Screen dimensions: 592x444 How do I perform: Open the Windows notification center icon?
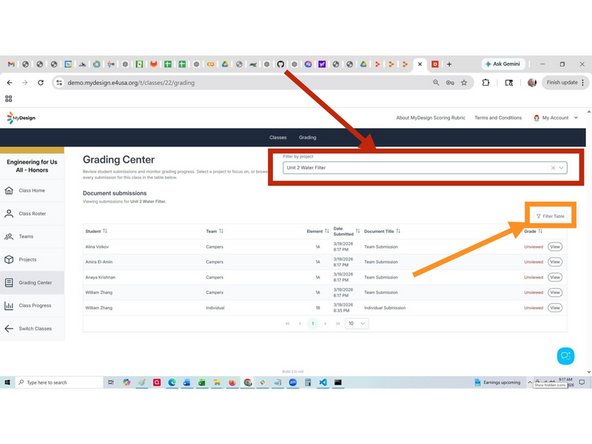[582, 382]
